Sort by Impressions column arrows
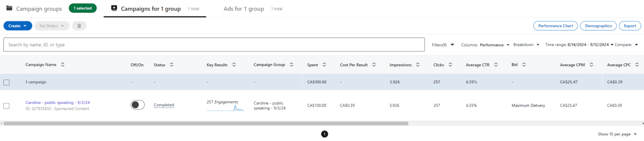The width and height of the screenshot is (644, 141). (418, 65)
